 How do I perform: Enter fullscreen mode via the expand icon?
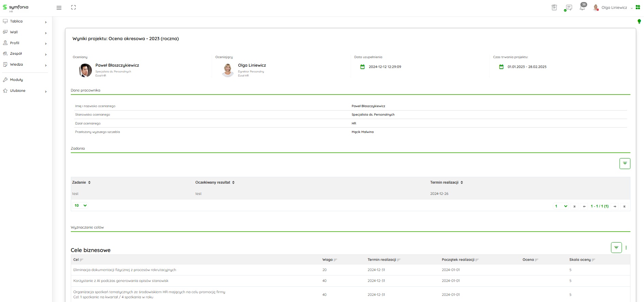click(73, 7)
